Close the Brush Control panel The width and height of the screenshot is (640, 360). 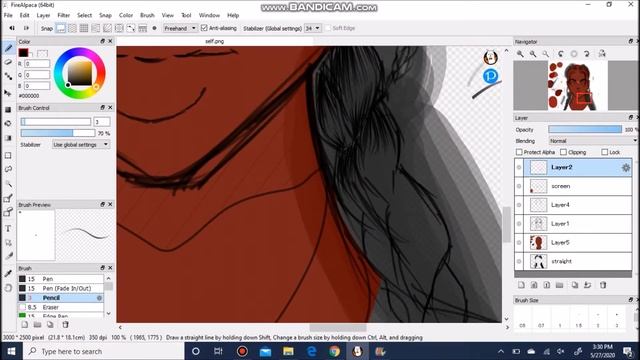pyautogui.click(x=110, y=107)
